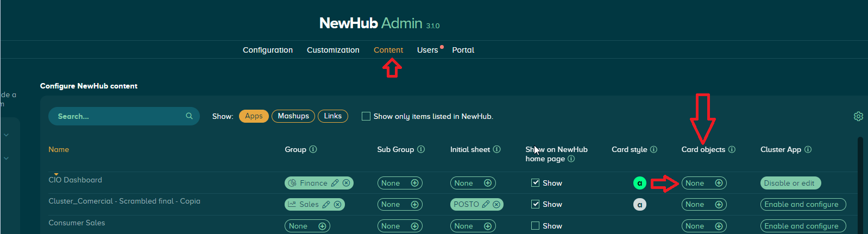The width and height of the screenshot is (868, 234).
Task: Toggle the Mashups filter pill
Action: 293,116
